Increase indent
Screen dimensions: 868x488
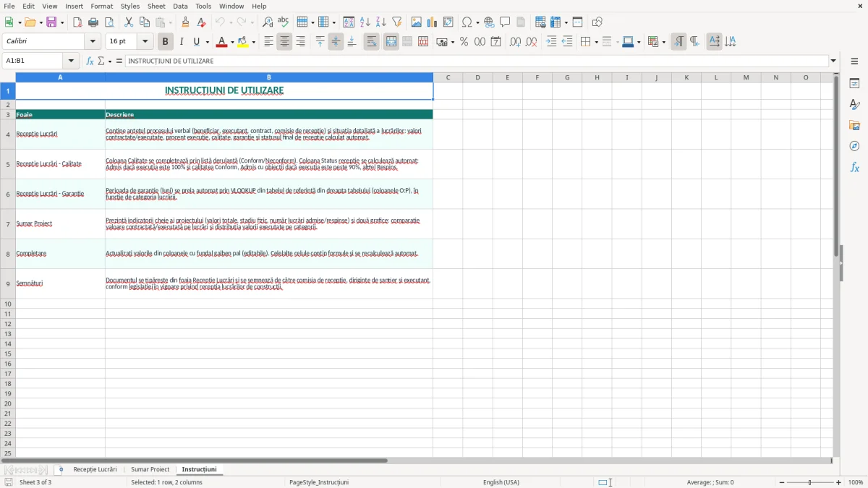551,42
